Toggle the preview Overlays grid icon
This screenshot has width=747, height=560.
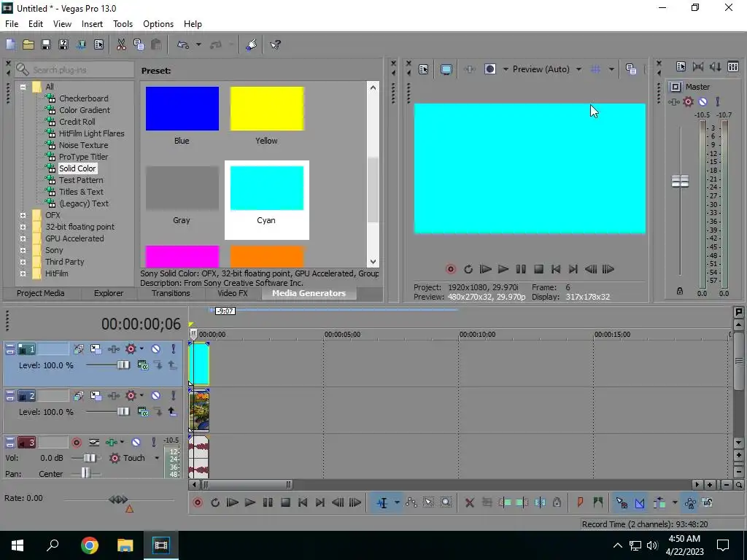click(595, 69)
